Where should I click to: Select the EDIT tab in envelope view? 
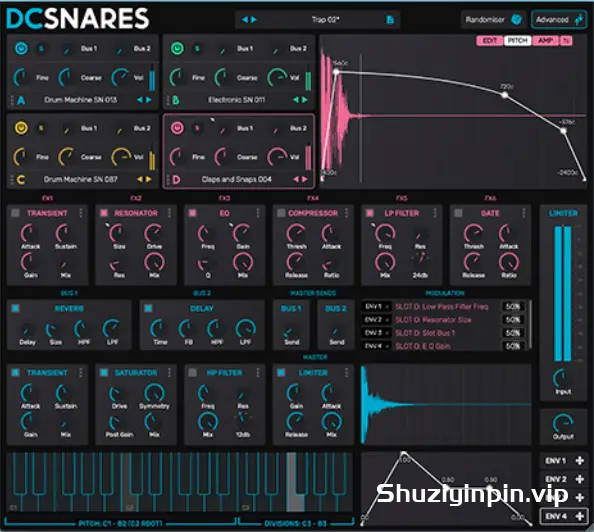point(490,41)
